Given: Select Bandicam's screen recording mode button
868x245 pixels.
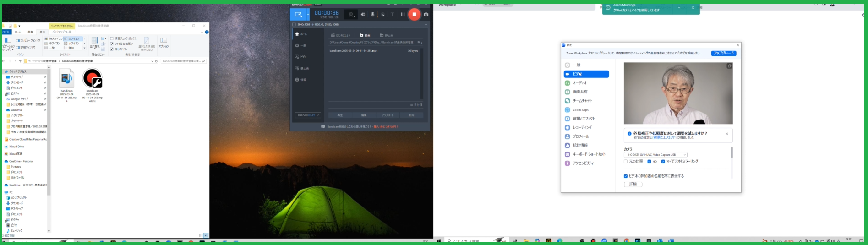Looking at the screenshot, I should click(298, 14).
